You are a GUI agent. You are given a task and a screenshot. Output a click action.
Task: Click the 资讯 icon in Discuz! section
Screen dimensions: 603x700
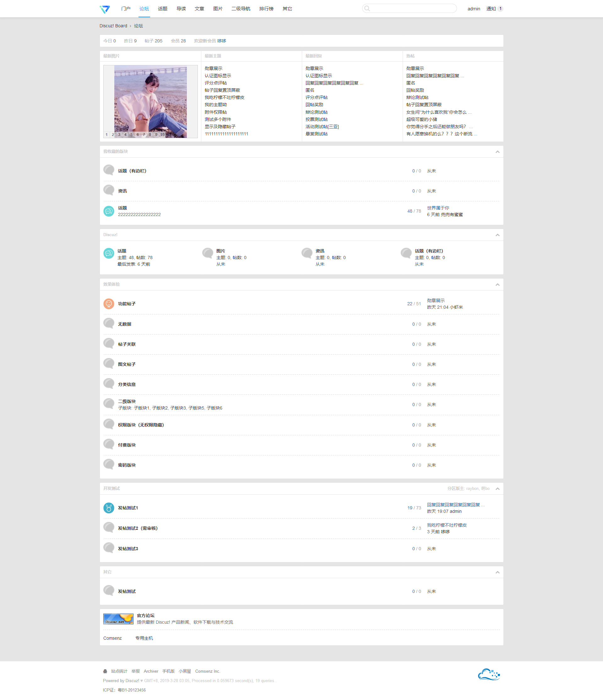coord(307,253)
